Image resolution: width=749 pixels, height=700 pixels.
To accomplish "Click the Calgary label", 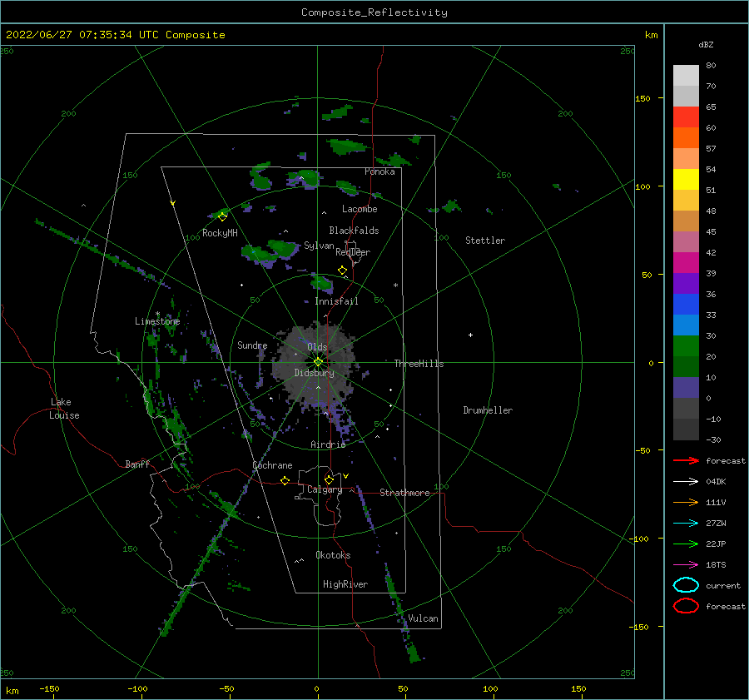I will point(325,489).
